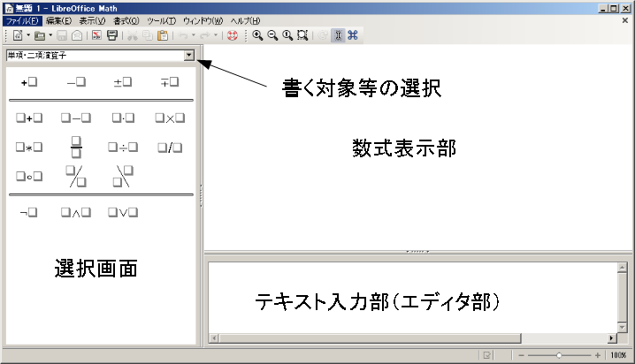Click the Update formula refresh icon
Image resolution: width=635 pixels, height=364 pixels.
[323, 35]
